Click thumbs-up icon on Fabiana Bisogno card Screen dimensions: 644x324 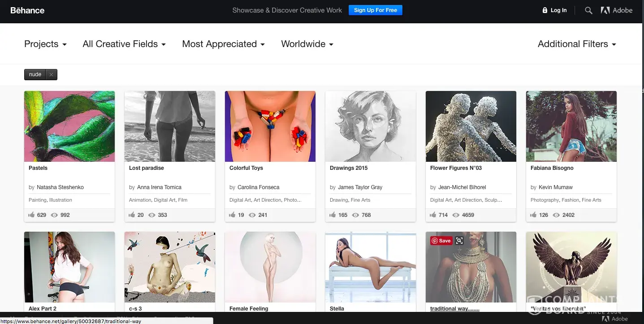coord(533,215)
